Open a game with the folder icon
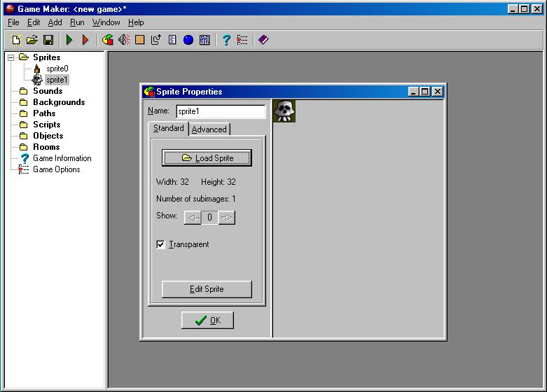Viewport: 547px width, 392px height. tap(32, 40)
